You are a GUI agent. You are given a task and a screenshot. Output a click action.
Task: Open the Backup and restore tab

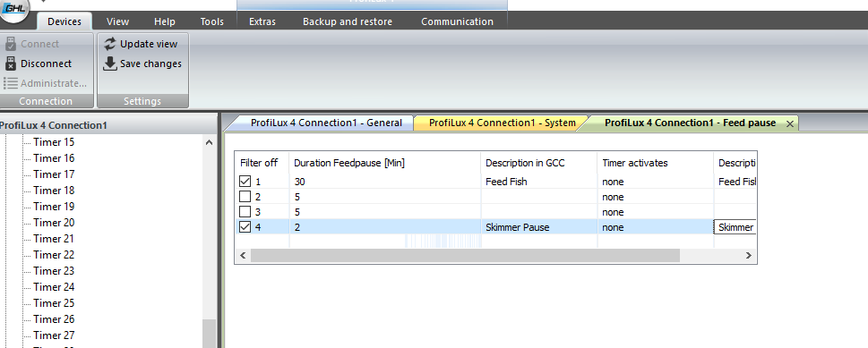[x=348, y=21]
